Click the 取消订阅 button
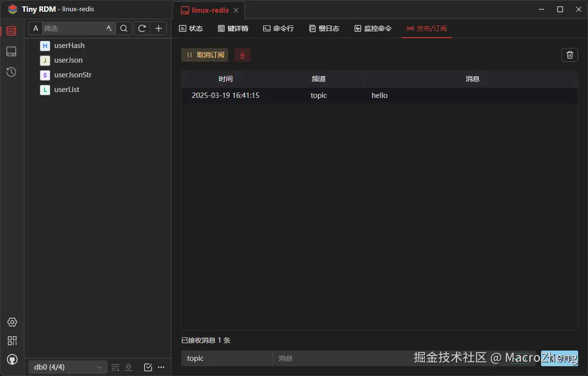 point(205,55)
